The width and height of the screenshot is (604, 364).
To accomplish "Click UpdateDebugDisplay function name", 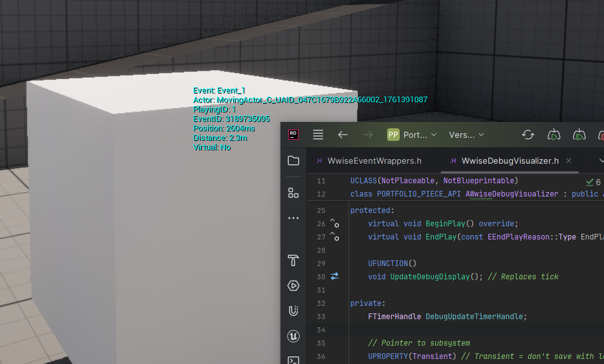I will [x=430, y=277].
